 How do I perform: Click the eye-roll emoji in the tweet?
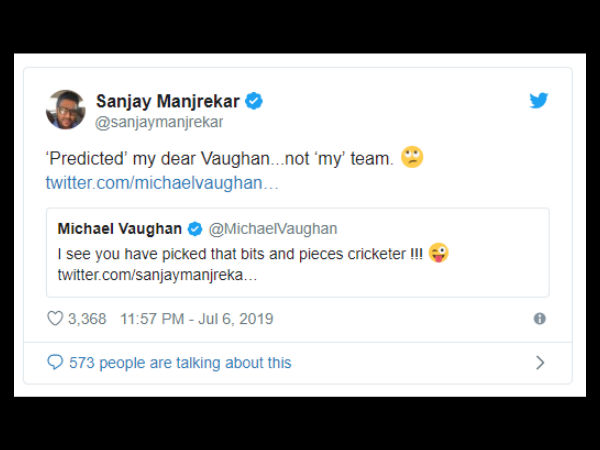click(x=411, y=159)
